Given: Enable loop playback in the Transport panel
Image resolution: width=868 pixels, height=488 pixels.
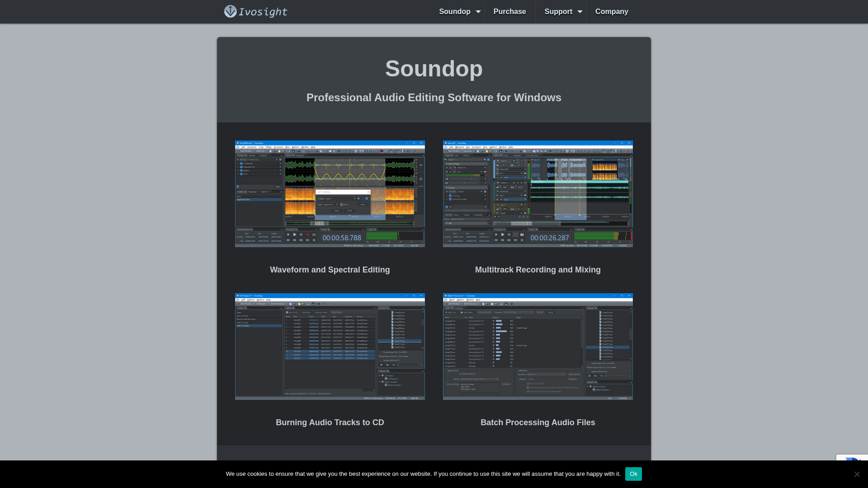Looking at the screenshot, I should coord(314,235).
